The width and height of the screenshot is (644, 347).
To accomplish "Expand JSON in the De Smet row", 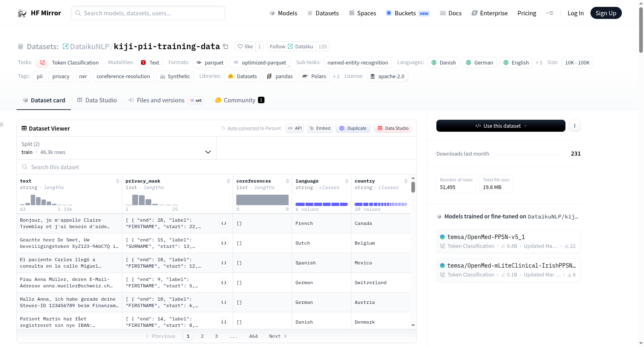I will 224,243.
